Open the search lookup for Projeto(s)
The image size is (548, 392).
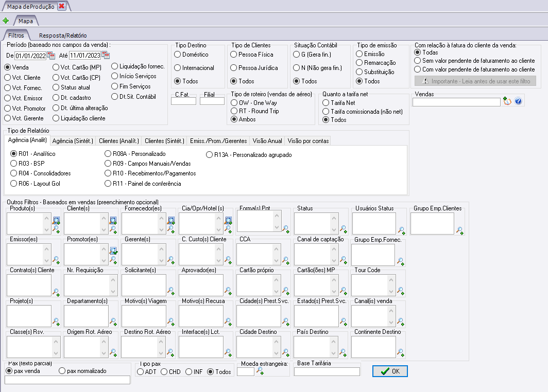pos(56,322)
